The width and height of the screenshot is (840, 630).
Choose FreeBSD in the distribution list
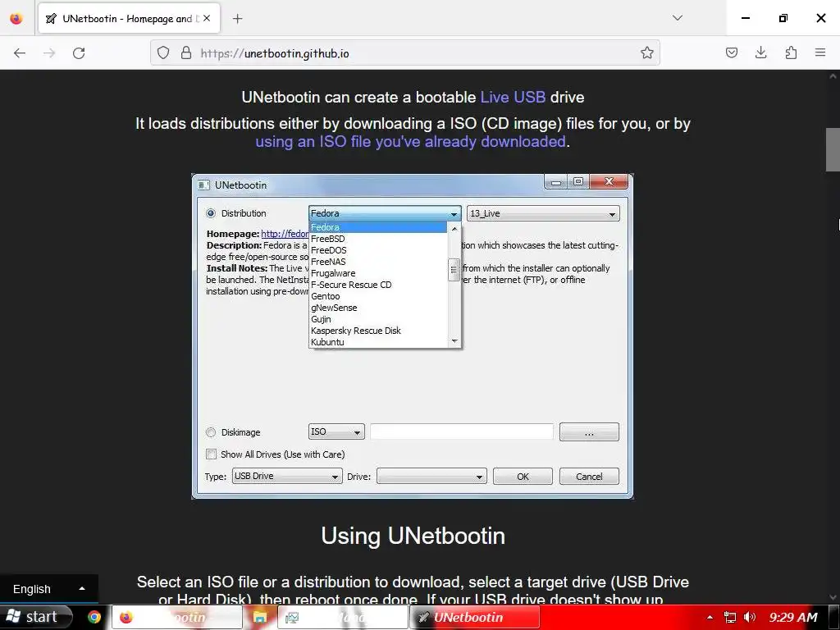click(x=377, y=239)
